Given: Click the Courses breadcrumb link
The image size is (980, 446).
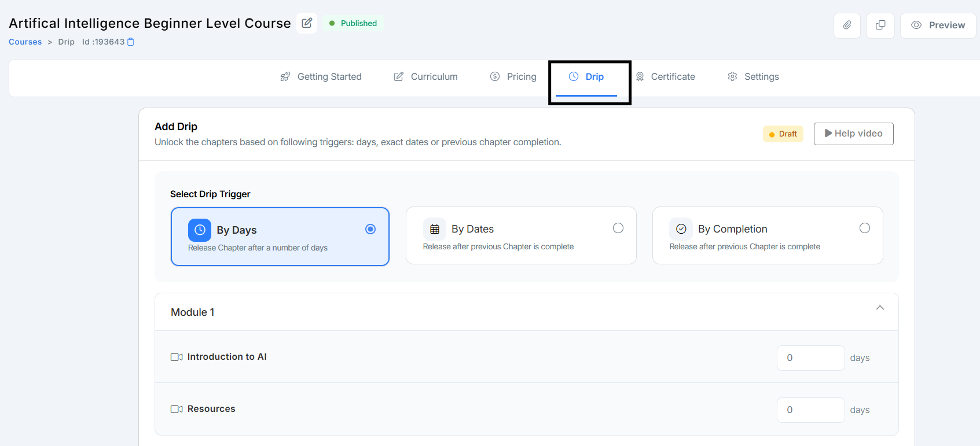Looking at the screenshot, I should [25, 42].
